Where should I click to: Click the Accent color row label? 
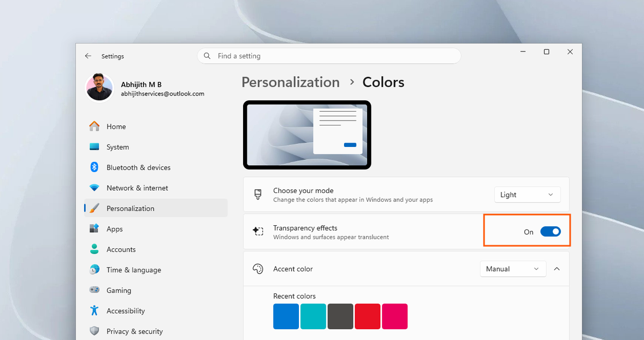(x=293, y=269)
